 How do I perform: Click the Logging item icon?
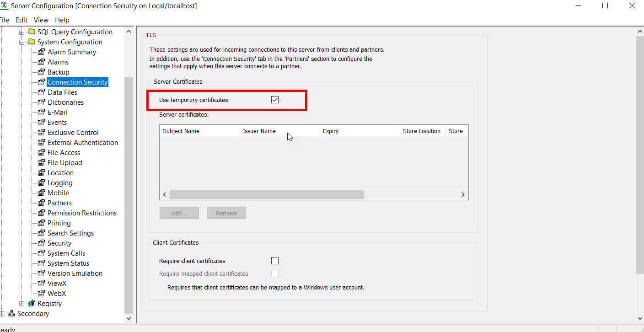tap(41, 183)
